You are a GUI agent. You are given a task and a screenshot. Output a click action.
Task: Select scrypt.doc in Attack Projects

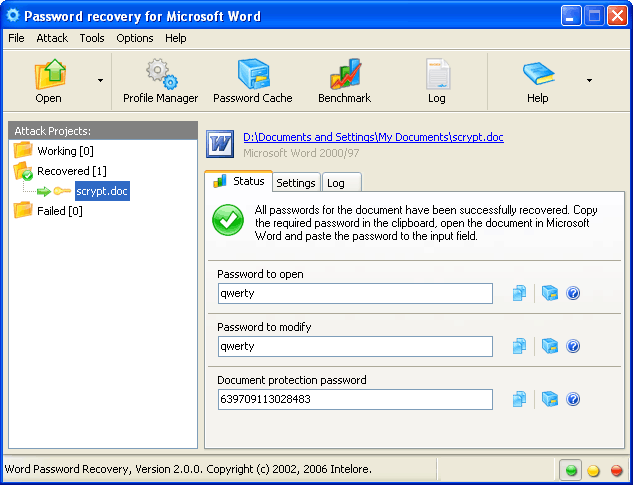click(102, 191)
